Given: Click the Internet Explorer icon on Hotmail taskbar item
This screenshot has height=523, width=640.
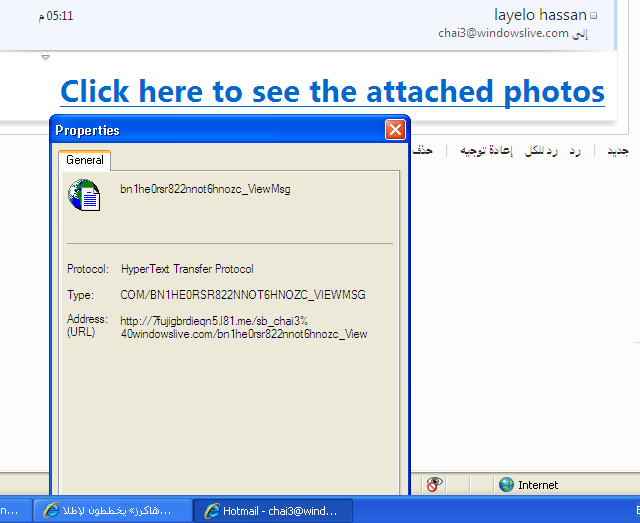Looking at the screenshot, I should 211,511.
